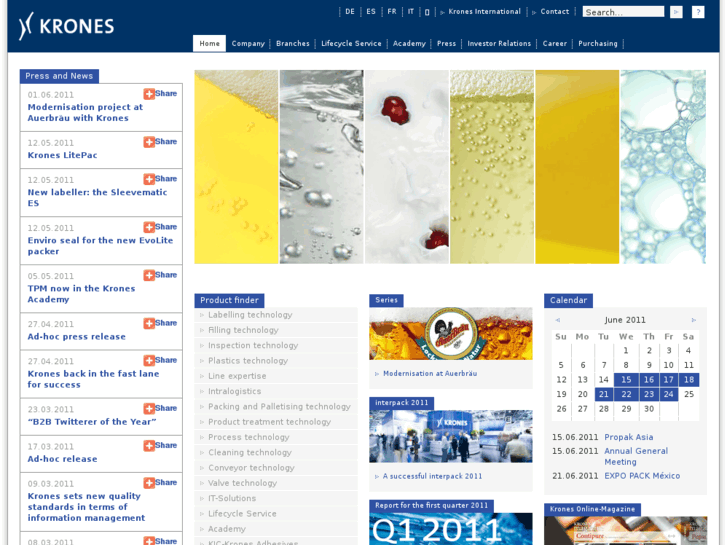This screenshot has width=727, height=545.
Task: Expand Labelling technology in Product finder
Action: (276, 315)
